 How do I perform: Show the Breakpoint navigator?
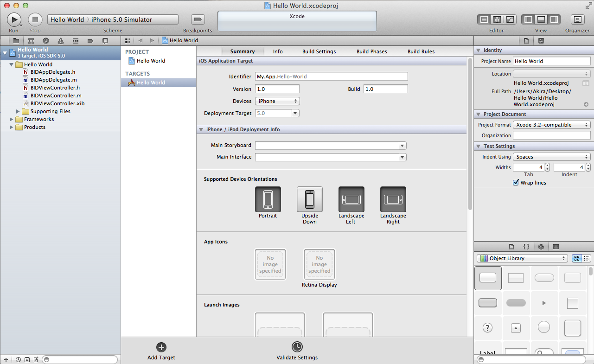pos(90,41)
